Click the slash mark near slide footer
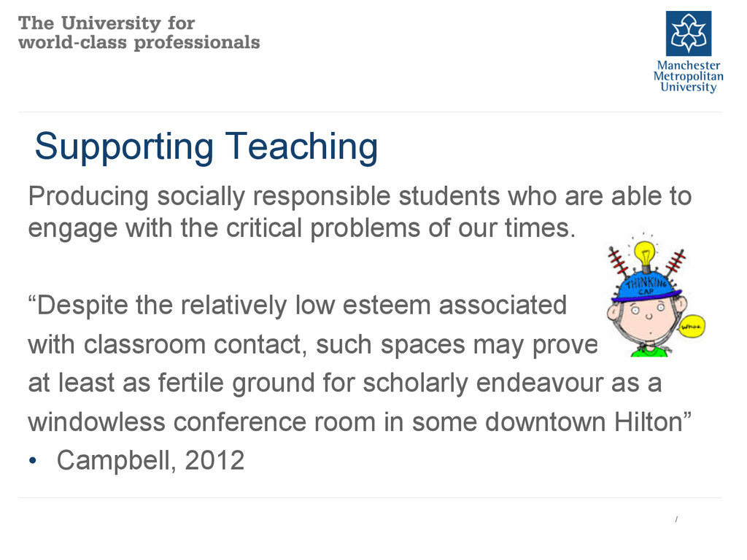This screenshot has width=747, height=560. (x=676, y=519)
